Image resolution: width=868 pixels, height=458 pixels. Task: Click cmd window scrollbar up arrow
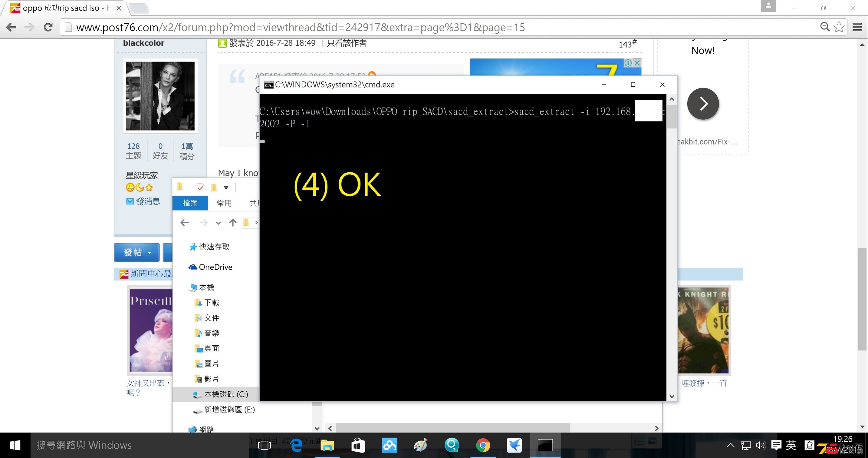click(672, 99)
